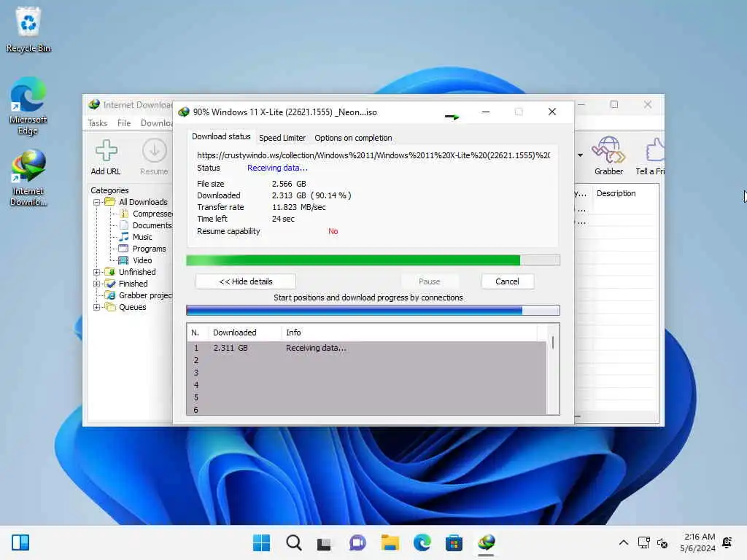The image size is (747, 560).
Task: Select connection row 1 Receiving data
Action: tap(367, 348)
